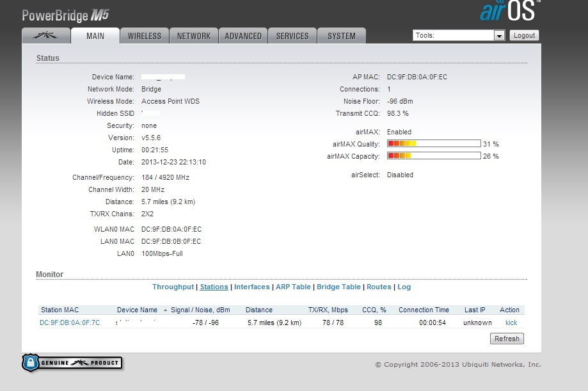Open the Log monitor link
This screenshot has width=588, height=391.
pyautogui.click(x=404, y=287)
